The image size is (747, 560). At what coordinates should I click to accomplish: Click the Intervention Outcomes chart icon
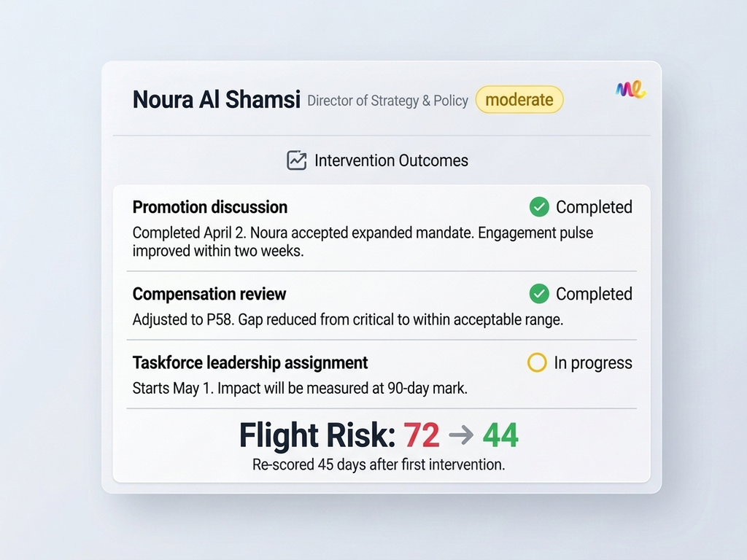coord(296,160)
